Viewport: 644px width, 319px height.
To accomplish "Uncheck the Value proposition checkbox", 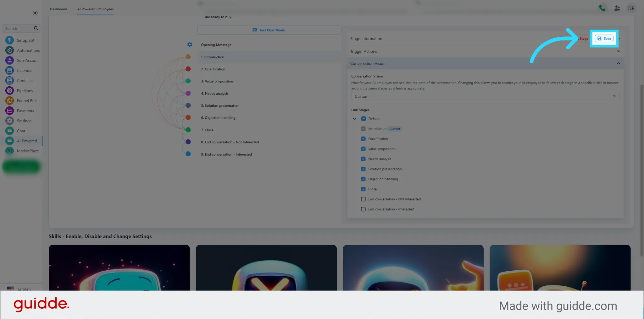I will (363, 149).
